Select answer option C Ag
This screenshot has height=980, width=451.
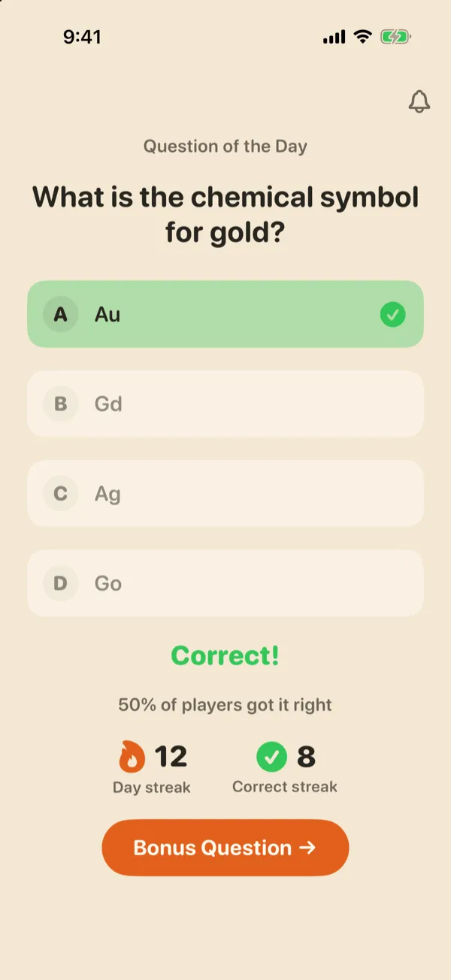225,494
